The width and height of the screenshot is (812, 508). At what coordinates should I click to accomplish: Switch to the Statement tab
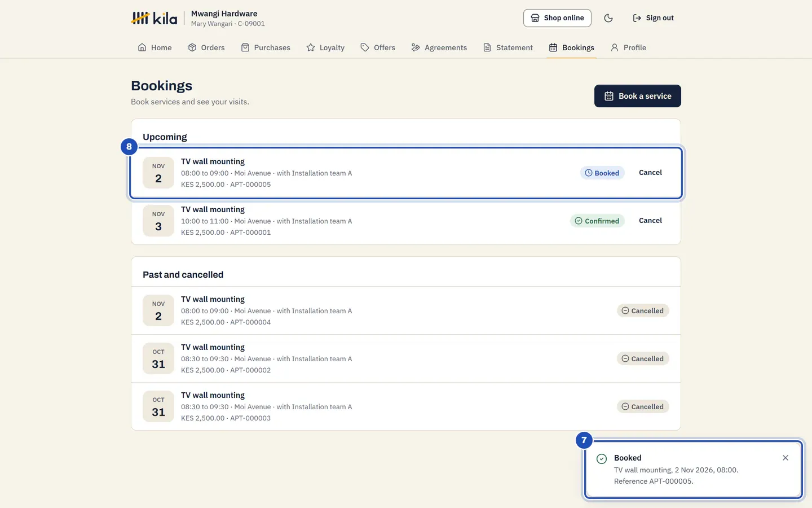508,47
